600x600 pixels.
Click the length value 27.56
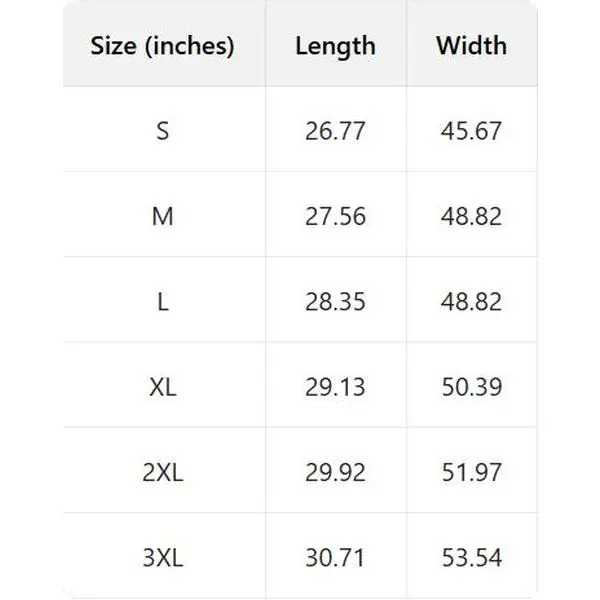tap(335, 216)
